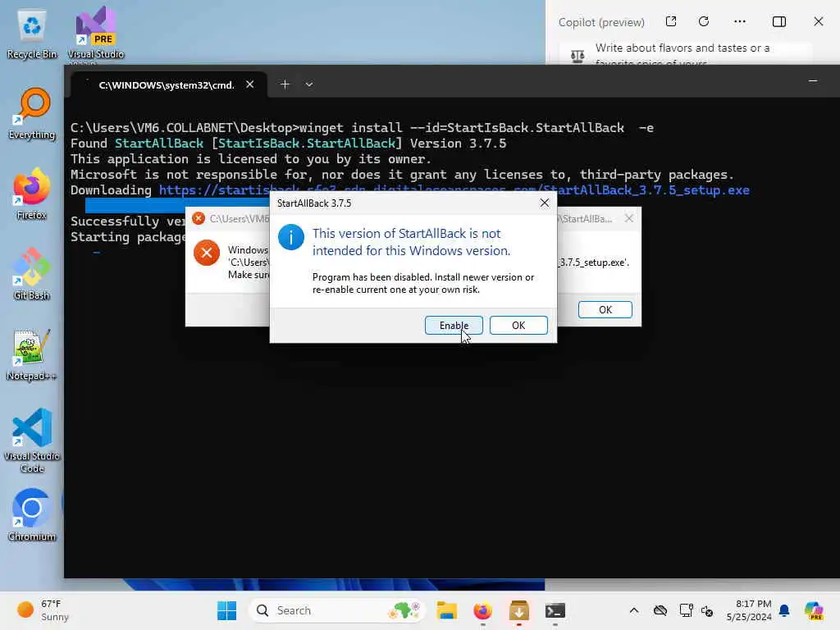
Task: Open the weather widget showing 67°F Sunny
Action: point(43,610)
